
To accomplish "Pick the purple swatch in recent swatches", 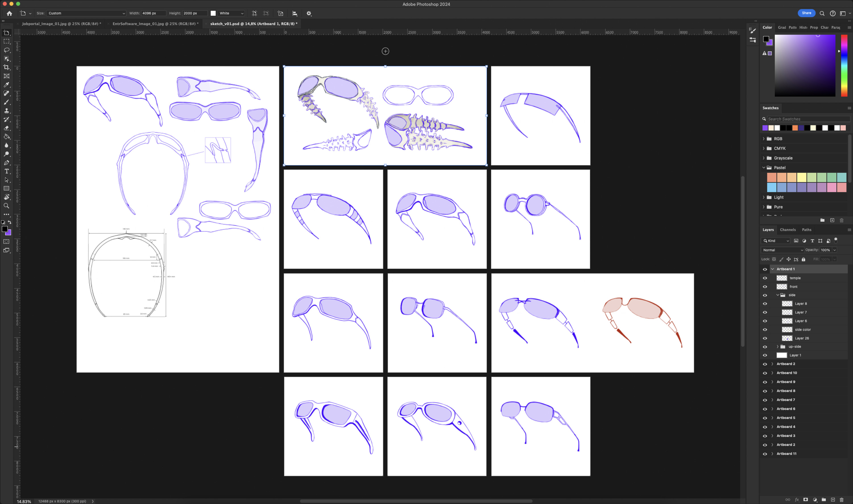I will pos(765,128).
